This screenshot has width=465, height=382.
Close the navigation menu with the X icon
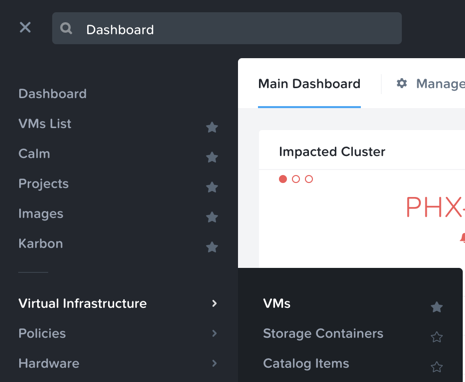[x=25, y=27]
